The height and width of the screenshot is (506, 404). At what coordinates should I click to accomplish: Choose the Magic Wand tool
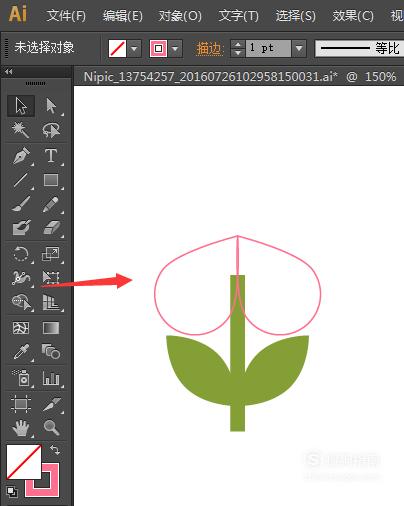pyautogui.click(x=21, y=130)
